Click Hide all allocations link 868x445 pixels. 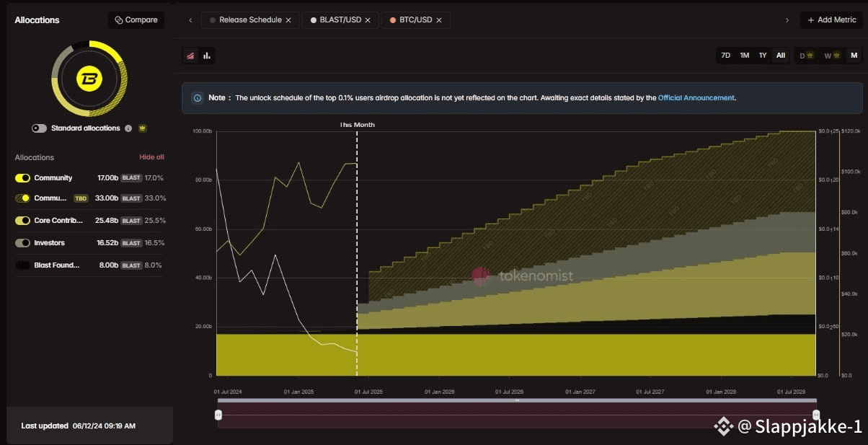(151, 157)
